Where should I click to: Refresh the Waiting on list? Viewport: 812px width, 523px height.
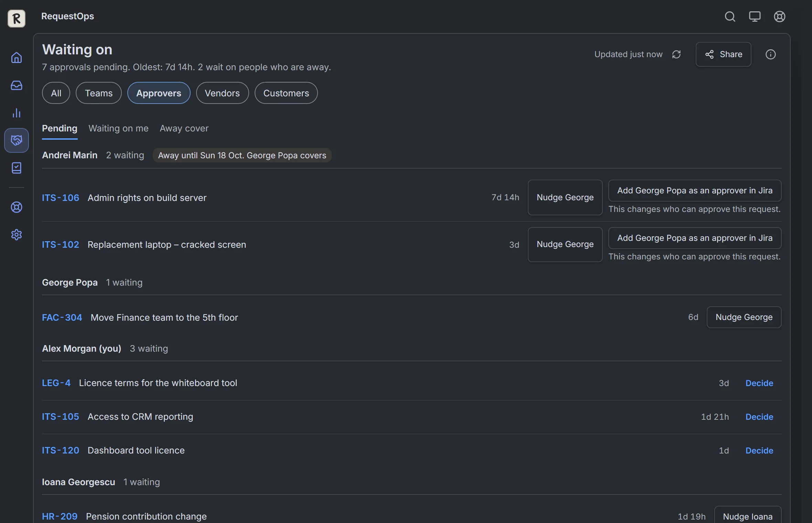[x=676, y=54]
